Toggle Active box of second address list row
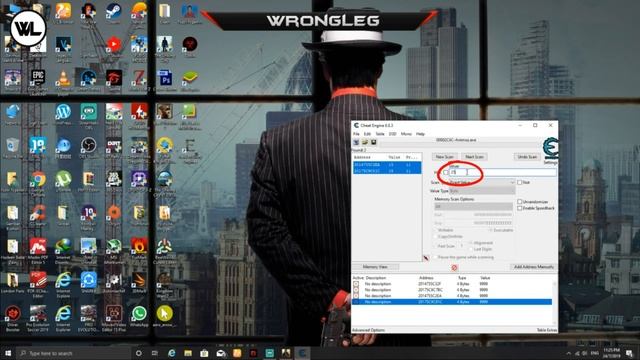The height and width of the screenshot is (360, 640). click(356, 290)
